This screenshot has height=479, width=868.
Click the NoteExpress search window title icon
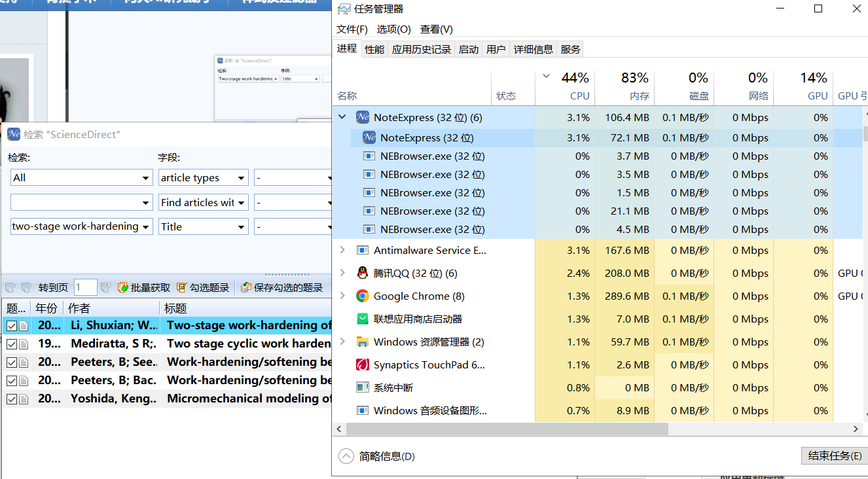coord(14,134)
